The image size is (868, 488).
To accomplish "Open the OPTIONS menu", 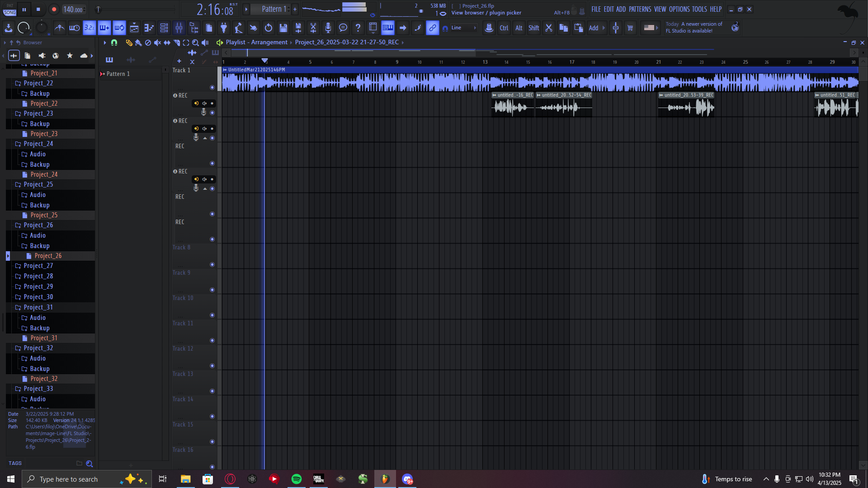I will [x=679, y=9].
